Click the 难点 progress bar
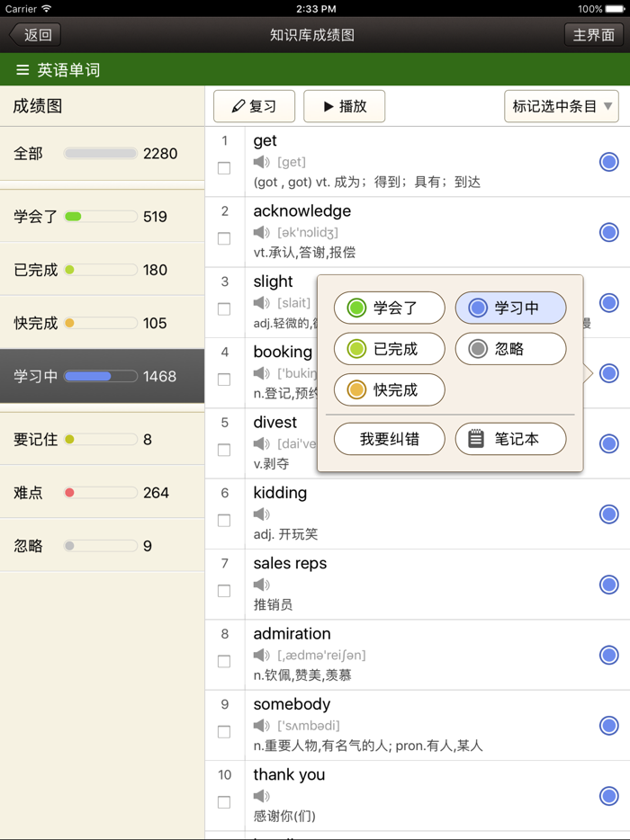630x840 pixels. click(101, 492)
